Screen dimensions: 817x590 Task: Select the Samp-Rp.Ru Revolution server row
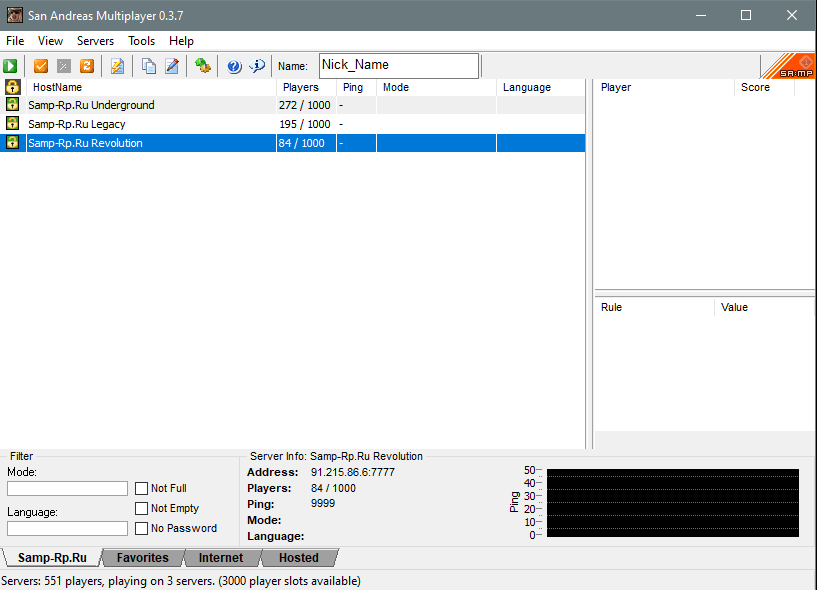tap(292, 143)
